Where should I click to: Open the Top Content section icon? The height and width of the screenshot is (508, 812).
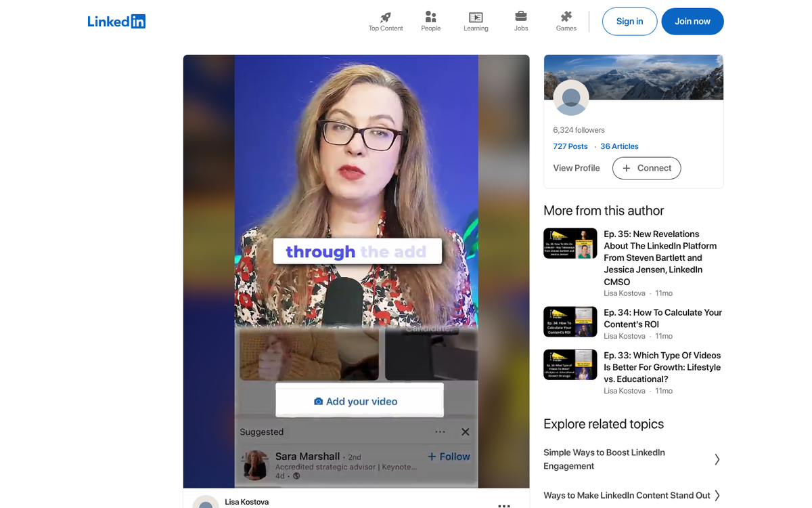click(x=385, y=17)
